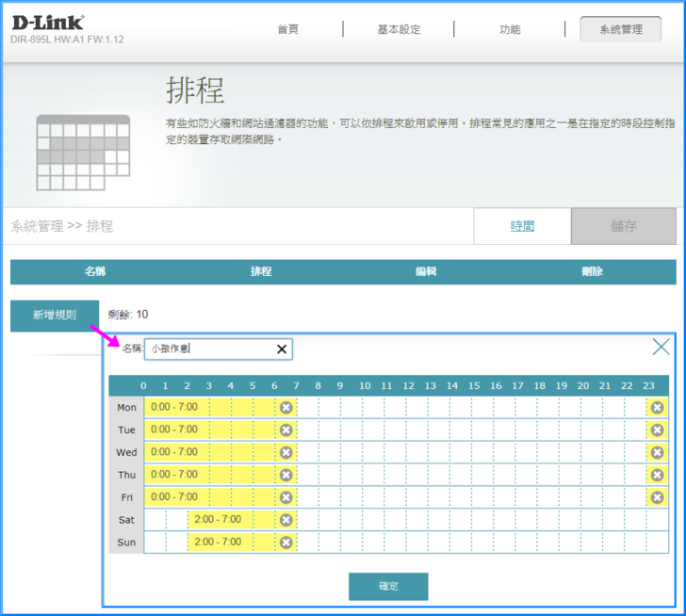Delete Saturday 2:00 - 7:00 schedule block
The image size is (686, 616).
coord(286,520)
